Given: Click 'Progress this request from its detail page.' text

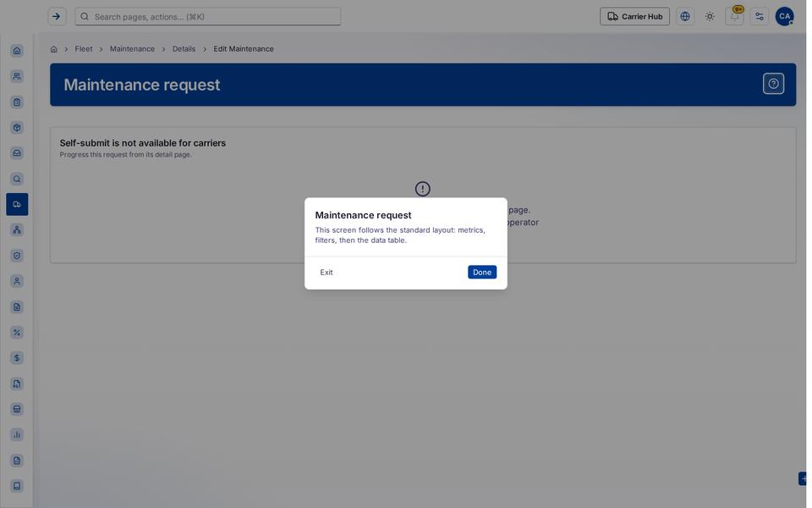Looking at the screenshot, I should coord(125,154).
